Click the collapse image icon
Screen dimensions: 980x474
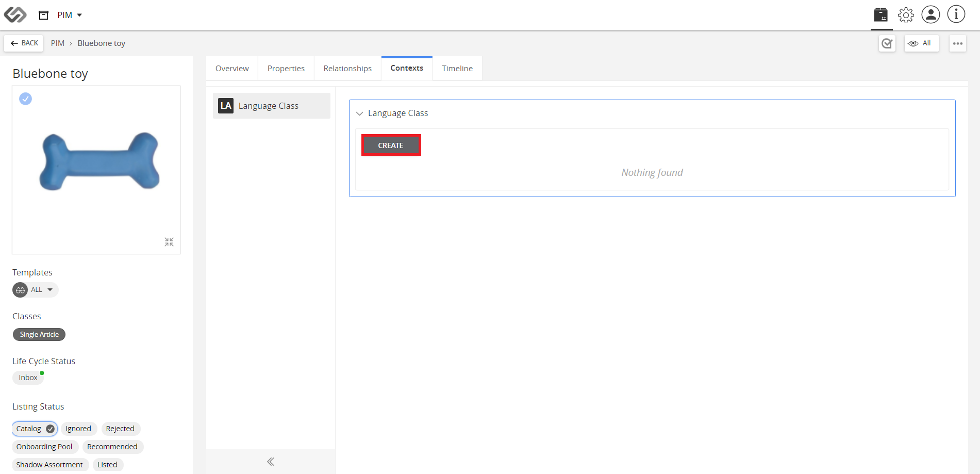click(169, 242)
